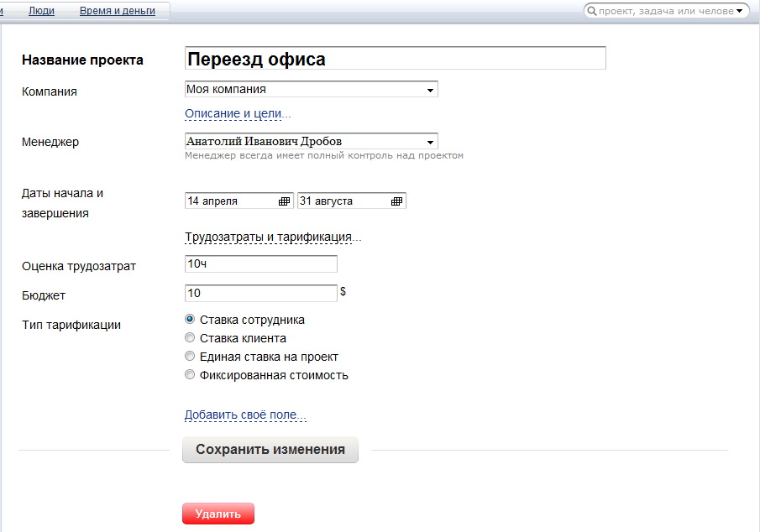Click the magnifier icon in search box

click(x=591, y=11)
